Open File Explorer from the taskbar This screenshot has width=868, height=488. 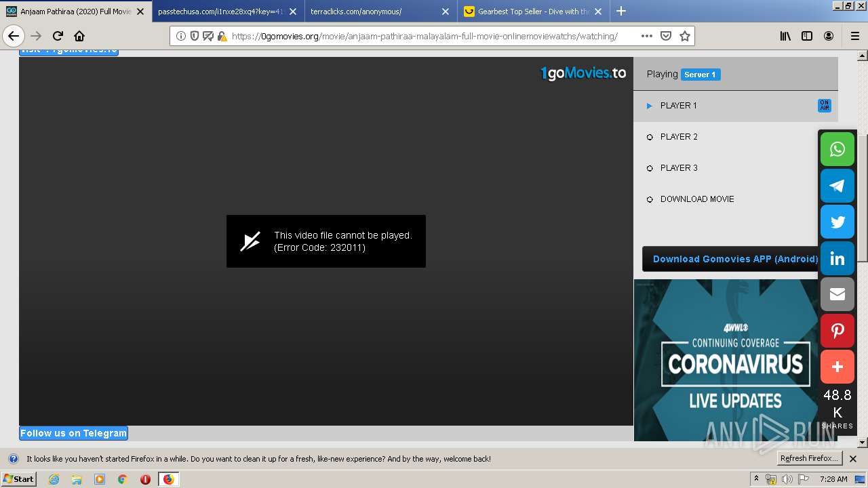77,479
